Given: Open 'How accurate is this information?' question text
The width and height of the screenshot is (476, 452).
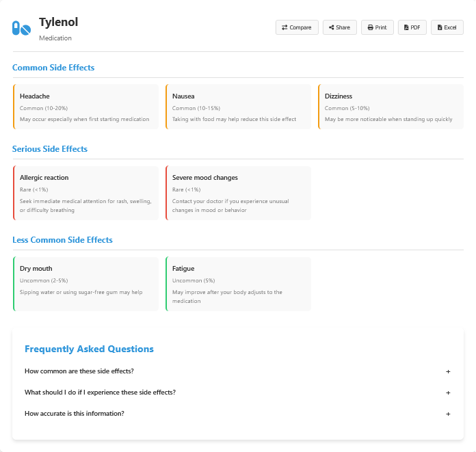Looking at the screenshot, I should click(x=74, y=414).
